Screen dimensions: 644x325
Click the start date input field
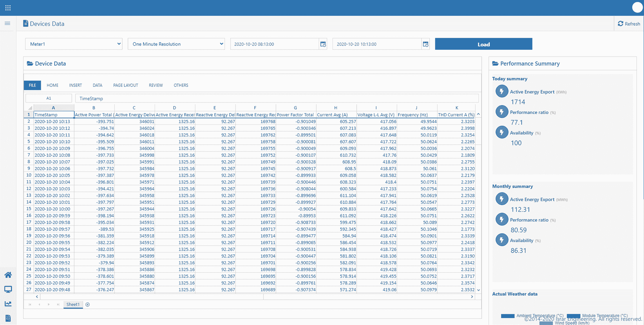(274, 44)
